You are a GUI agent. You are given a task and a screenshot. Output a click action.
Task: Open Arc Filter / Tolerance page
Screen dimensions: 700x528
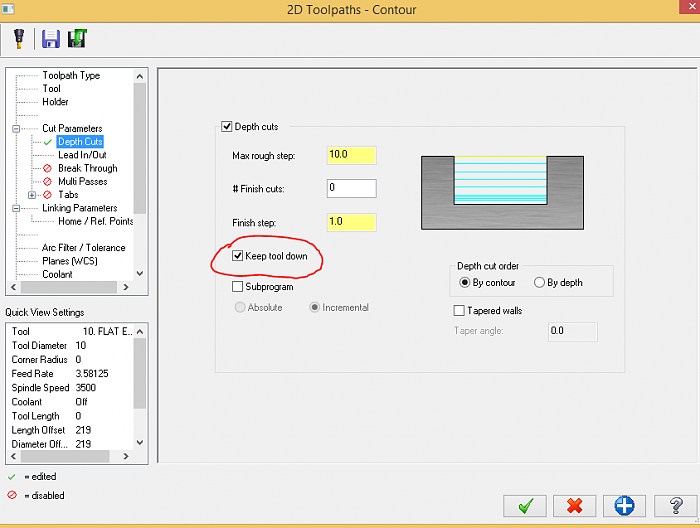click(83, 248)
